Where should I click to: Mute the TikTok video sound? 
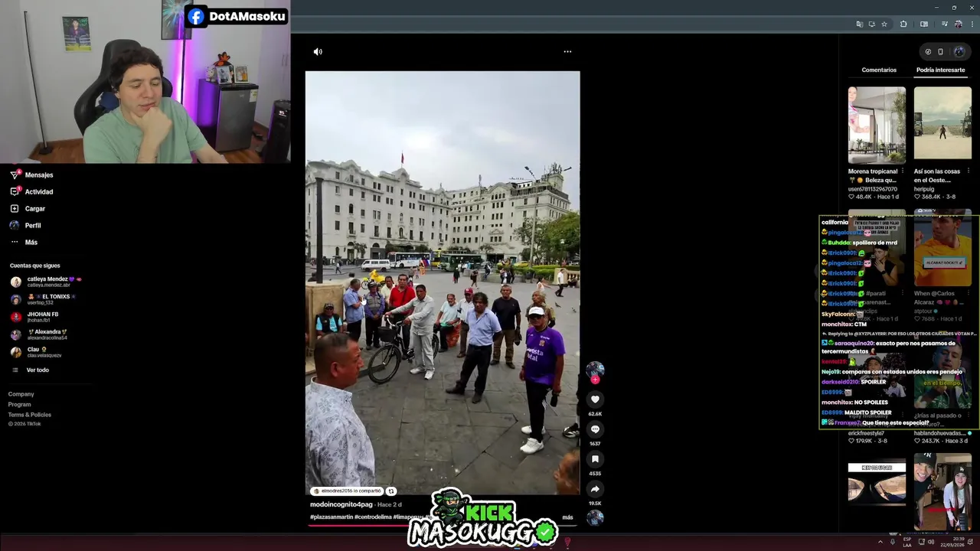(x=318, y=52)
